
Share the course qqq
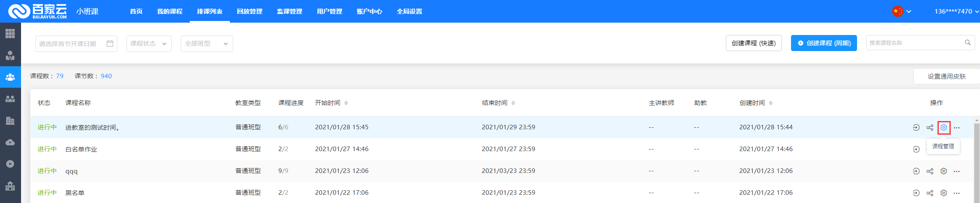click(x=930, y=171)
